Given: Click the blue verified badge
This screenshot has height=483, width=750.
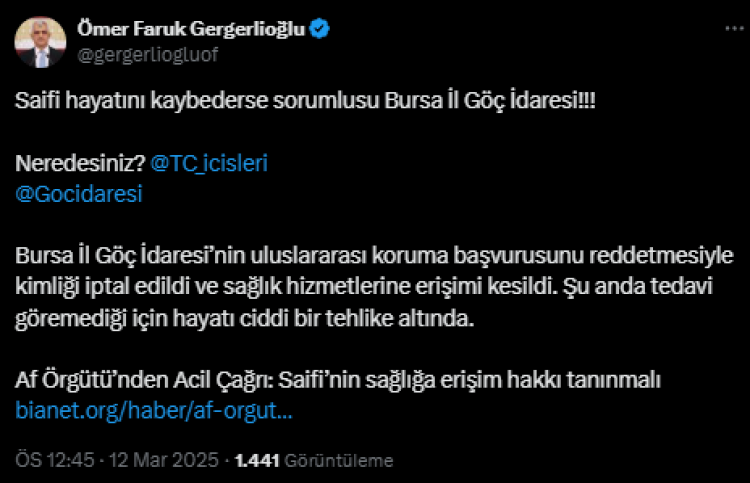Looking at the screenshot, I should (x=319, y=31).
